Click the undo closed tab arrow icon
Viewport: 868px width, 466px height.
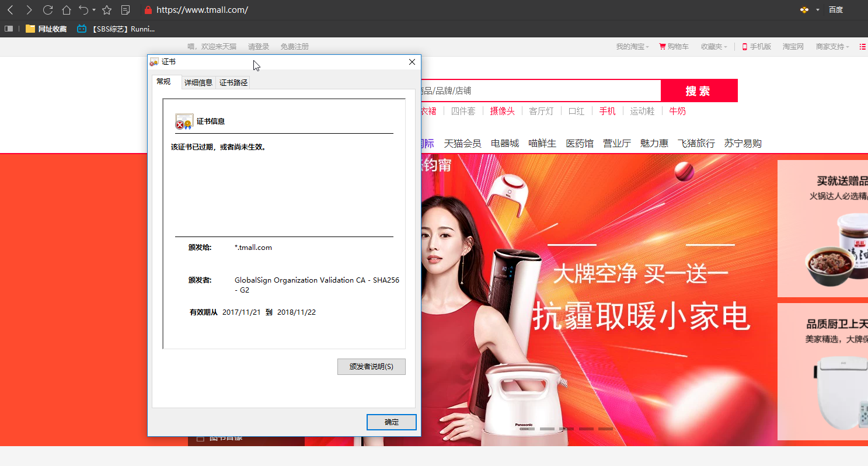pyautogui.click(x=84, y=10)
